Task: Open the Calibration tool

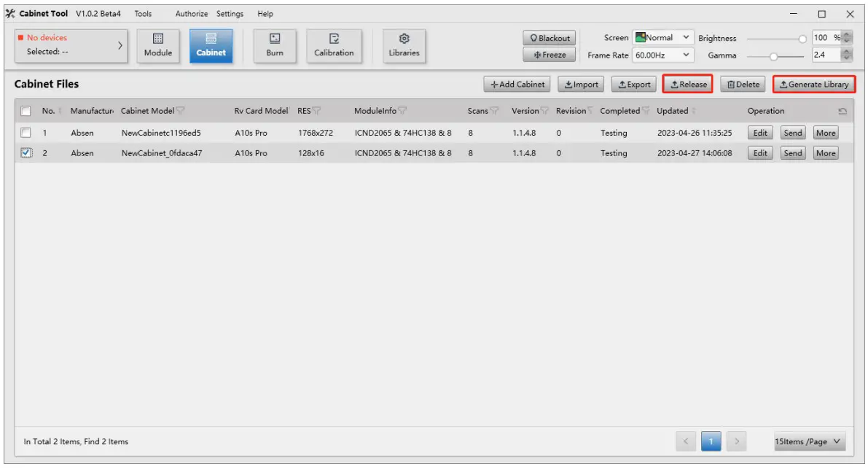Action: pyautogui.click(x=334, y=45)
